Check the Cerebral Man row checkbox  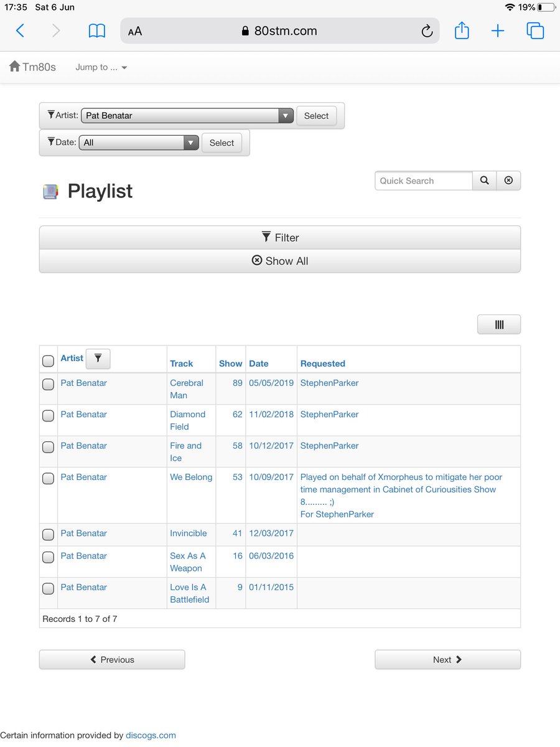48,384
